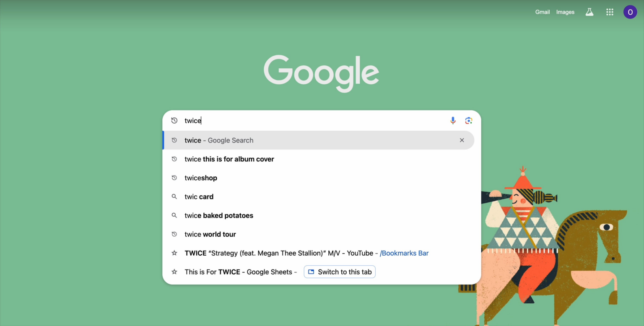Click the history icon beside 'twiceshop' suggestion
The height and width of the screenshot is (326, 644).
(x=174, y=178)
